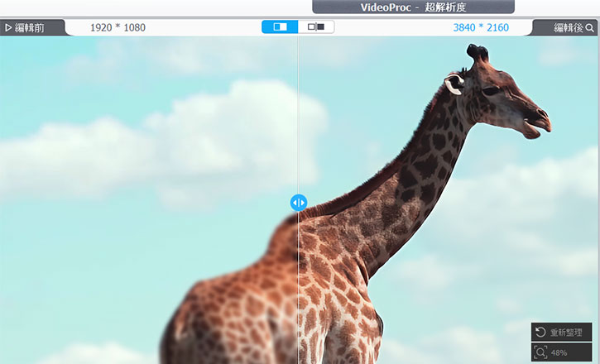Click the VideoProc - 超解析度 title tab
This screenshot has height=364, width=600.
click(413, 7)
